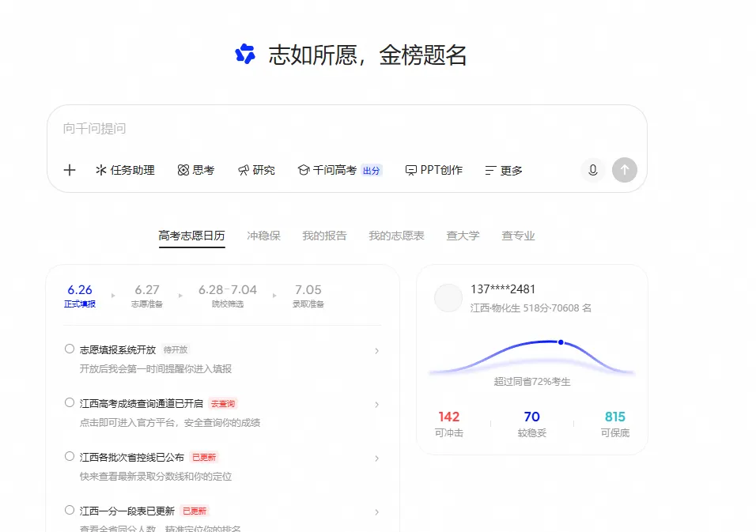This screenshot has width=756, height=532.
Task: Click the plus attachment icon
Action: [70, 170]
